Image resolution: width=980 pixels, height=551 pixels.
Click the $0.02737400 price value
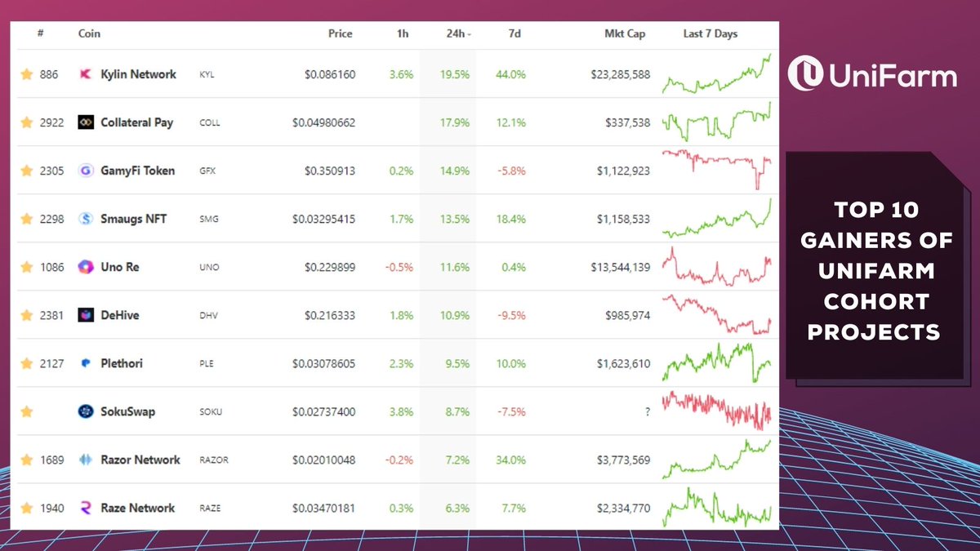(323, 411)
